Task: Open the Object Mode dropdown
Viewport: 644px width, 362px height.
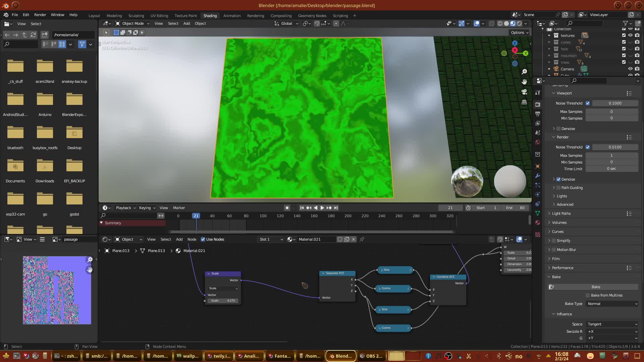Action: click(132, 23)
